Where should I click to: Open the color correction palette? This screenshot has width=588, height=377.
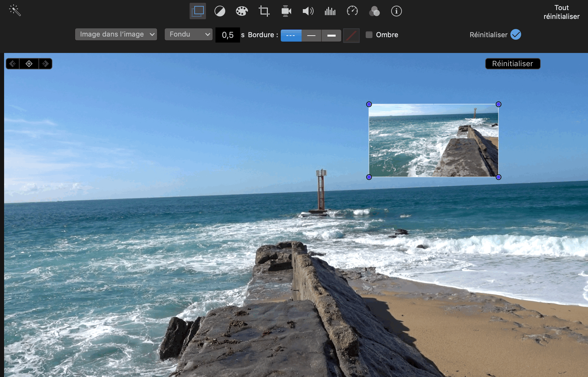(x=242, y=11)
